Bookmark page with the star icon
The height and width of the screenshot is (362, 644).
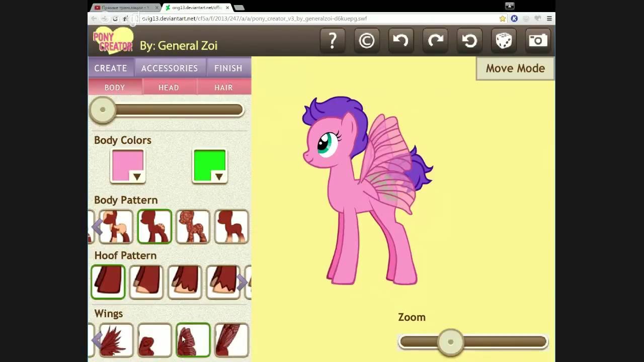502,19
